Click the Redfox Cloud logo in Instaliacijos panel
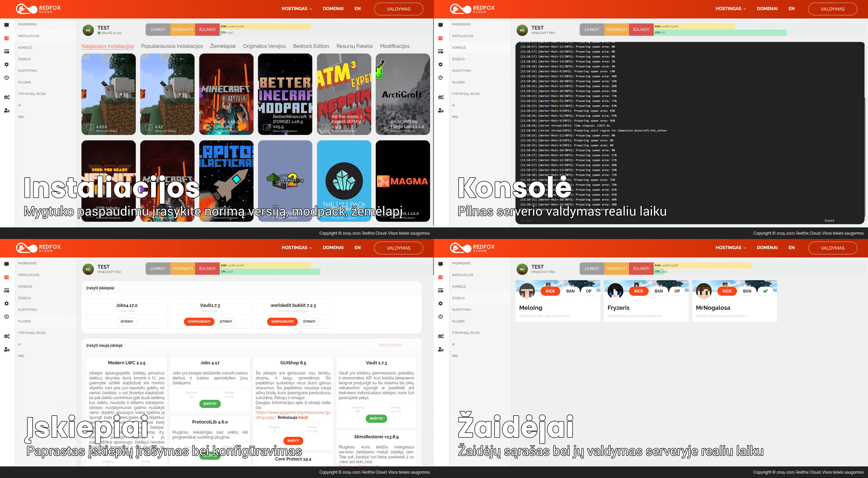Image resolution: width=868 pixels, height=478 pixels. 39,9
